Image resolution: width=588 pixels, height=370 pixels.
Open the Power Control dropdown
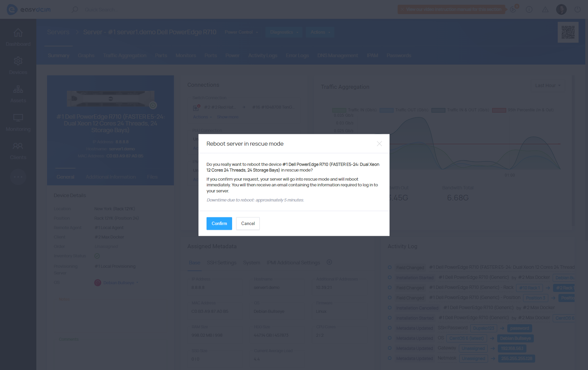242,32
